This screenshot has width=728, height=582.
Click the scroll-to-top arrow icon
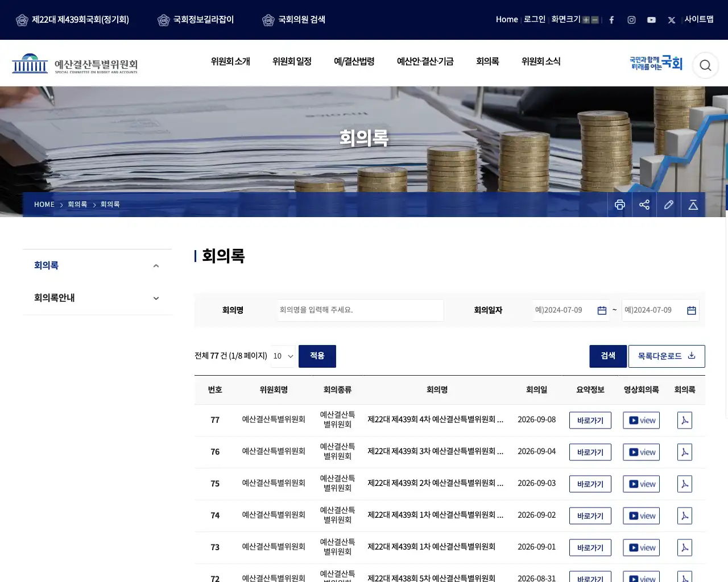(693, 205)
